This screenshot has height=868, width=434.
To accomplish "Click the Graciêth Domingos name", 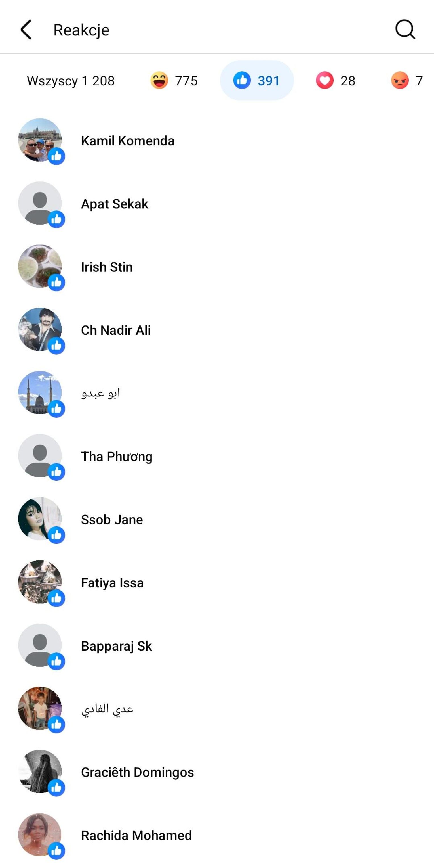I will pos(137,772).
